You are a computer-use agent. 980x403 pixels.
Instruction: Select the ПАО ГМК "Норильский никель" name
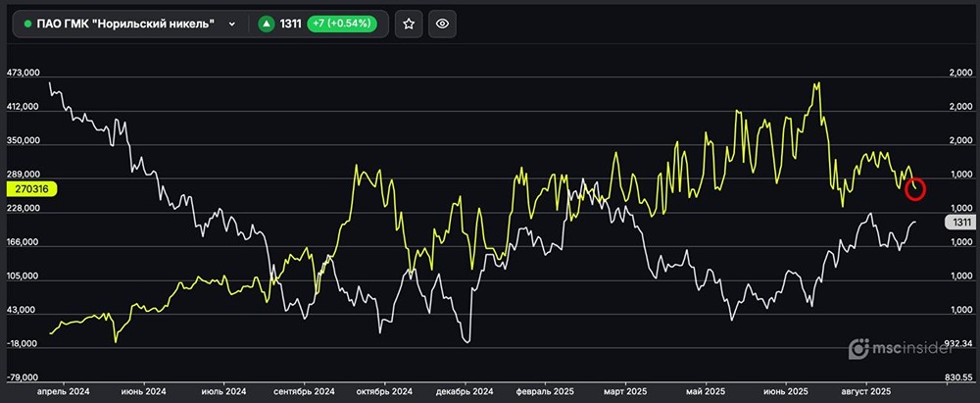pyautogui.click(x=125, y=24)
